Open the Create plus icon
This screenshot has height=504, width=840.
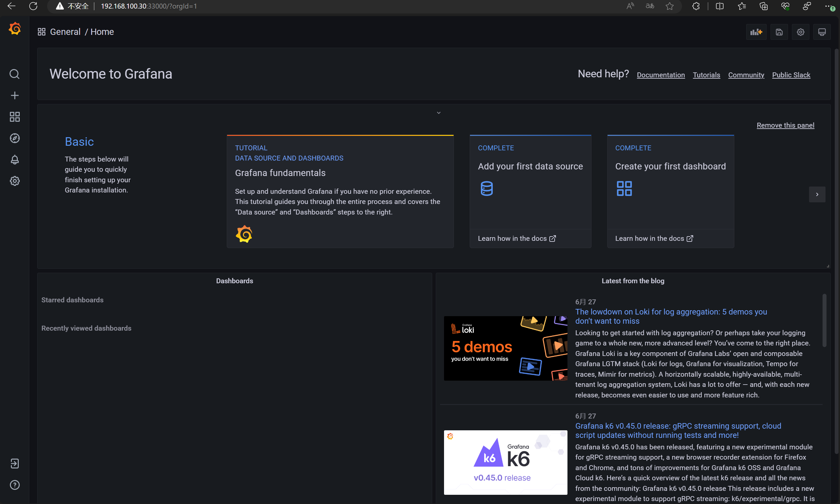[14, 95]
